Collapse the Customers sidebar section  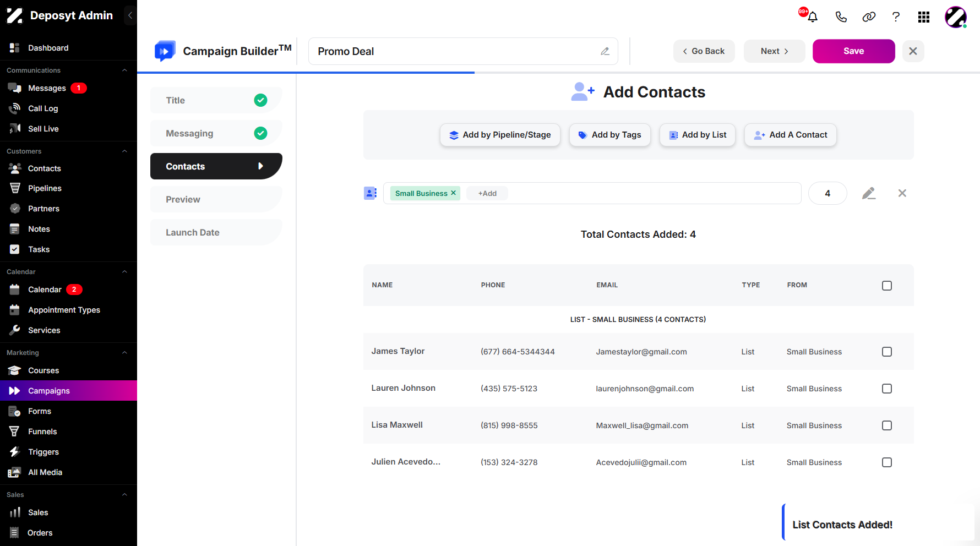124,151
